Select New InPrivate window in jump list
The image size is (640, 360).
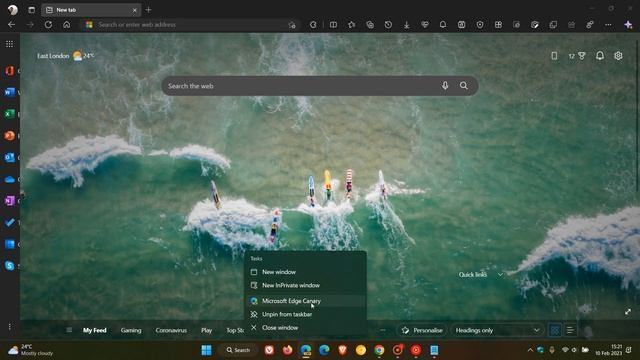[305, 285]
